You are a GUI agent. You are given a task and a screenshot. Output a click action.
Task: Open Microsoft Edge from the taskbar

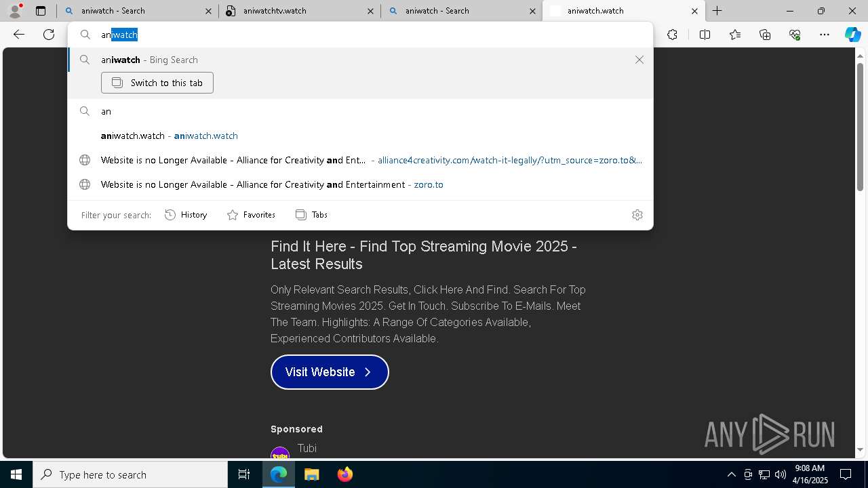[x=279, y=474]
